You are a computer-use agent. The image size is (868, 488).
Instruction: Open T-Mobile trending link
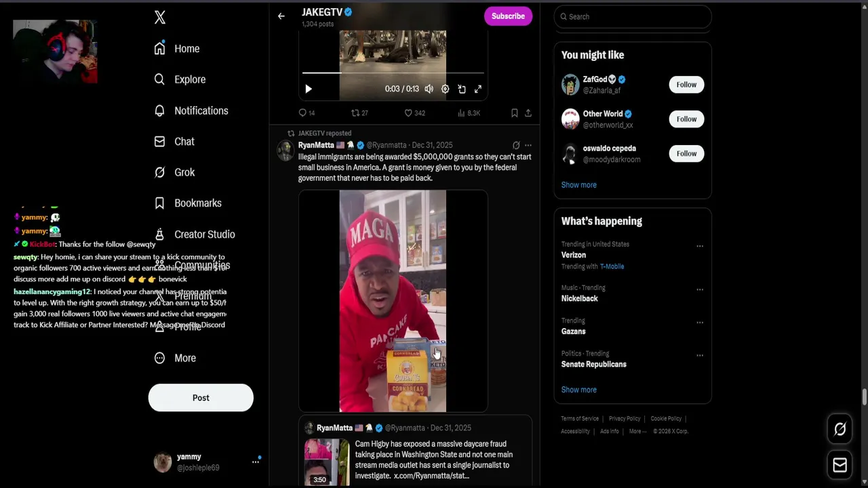point(612,266)
